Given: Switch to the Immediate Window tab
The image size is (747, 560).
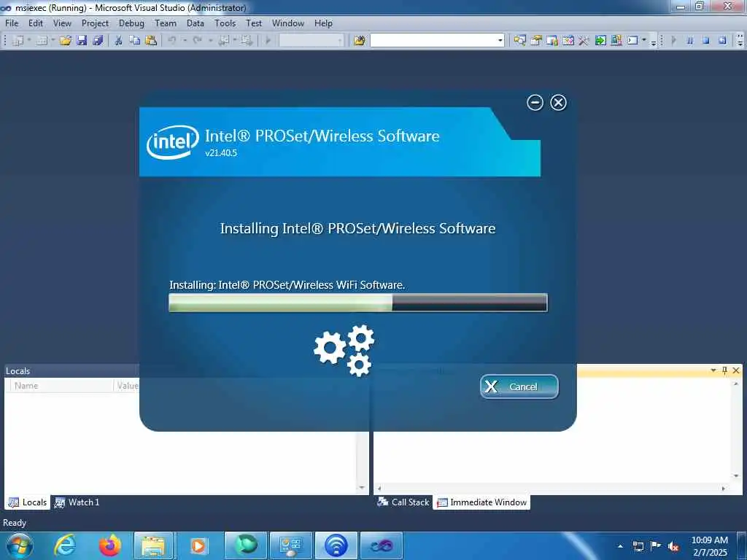Looking at the screenshot, I should click(481, 502).
